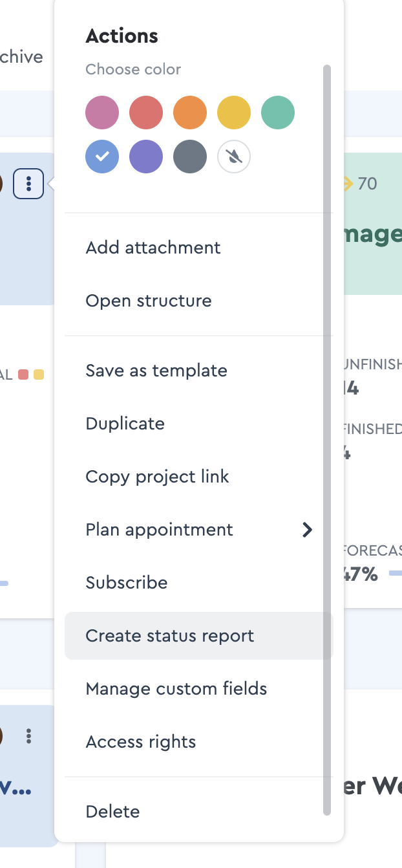This screenshot has height=868, width=402.
Task: Toggle the checked blue color swatch
Action: coord(102,157)
